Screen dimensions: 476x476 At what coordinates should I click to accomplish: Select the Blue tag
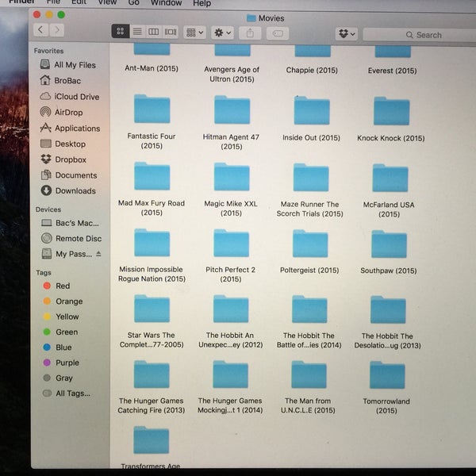coord(57,347)
